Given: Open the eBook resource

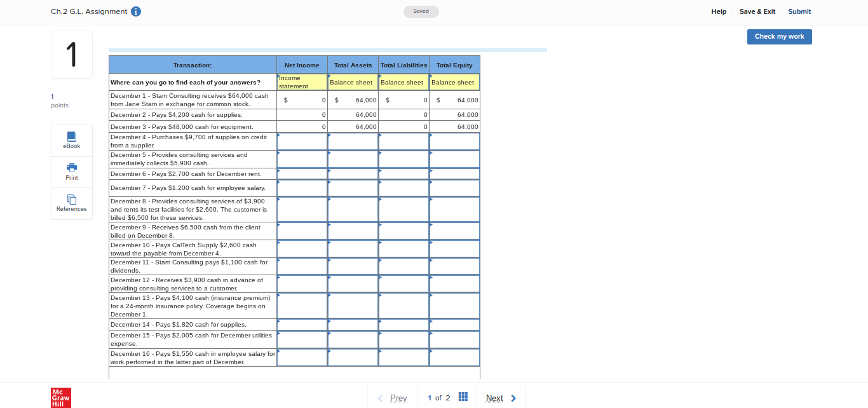Looking at the screenshot, I should (71, 140).
